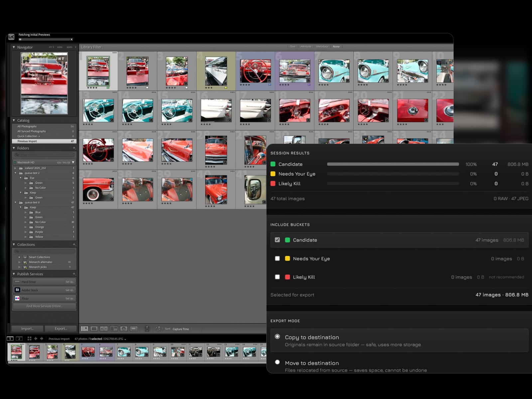Click the second window button labeled 2
The image size is (532, 399).
pos(19,338)
